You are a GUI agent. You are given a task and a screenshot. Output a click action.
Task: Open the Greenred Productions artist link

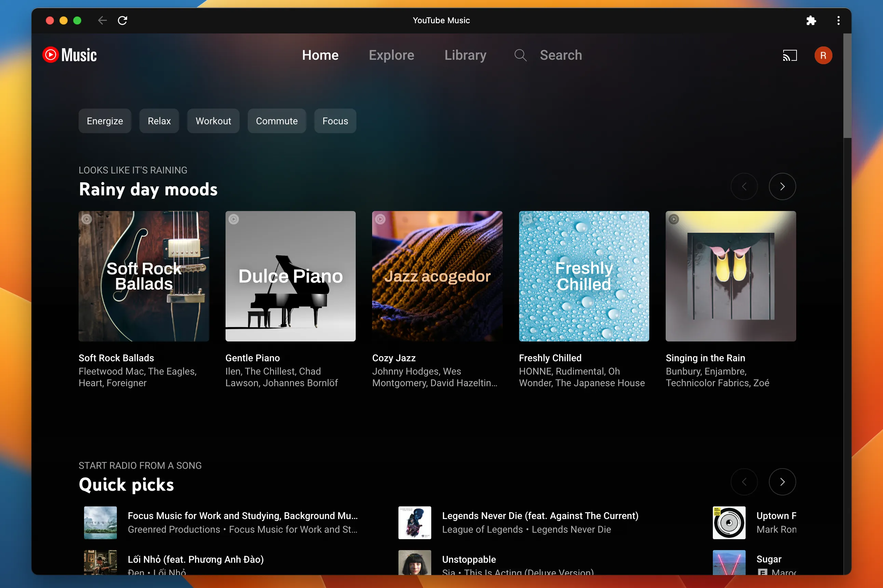click(174, 529)
